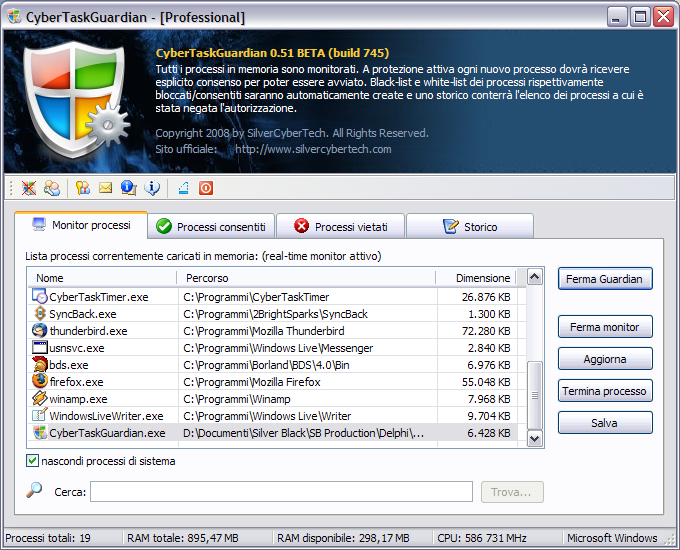Click the thunderbird.exe process icon
Image resolution: width=680 pixels, height=550 pixels.
click(x=39, y=331)
